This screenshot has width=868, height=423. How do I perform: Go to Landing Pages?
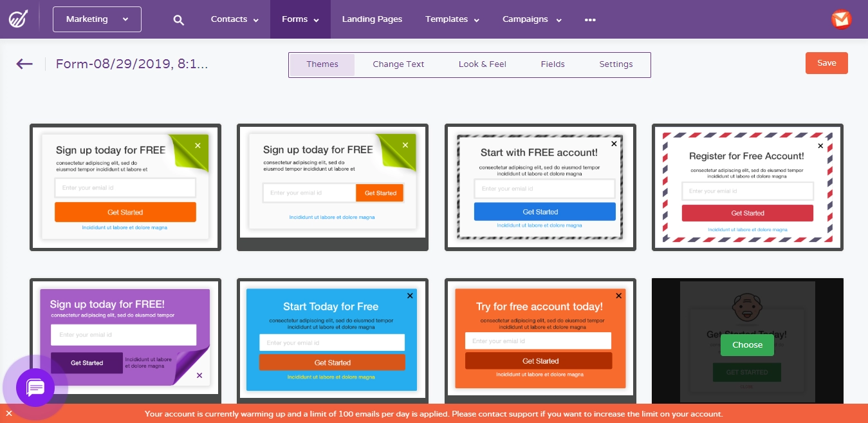click(372, 19)
